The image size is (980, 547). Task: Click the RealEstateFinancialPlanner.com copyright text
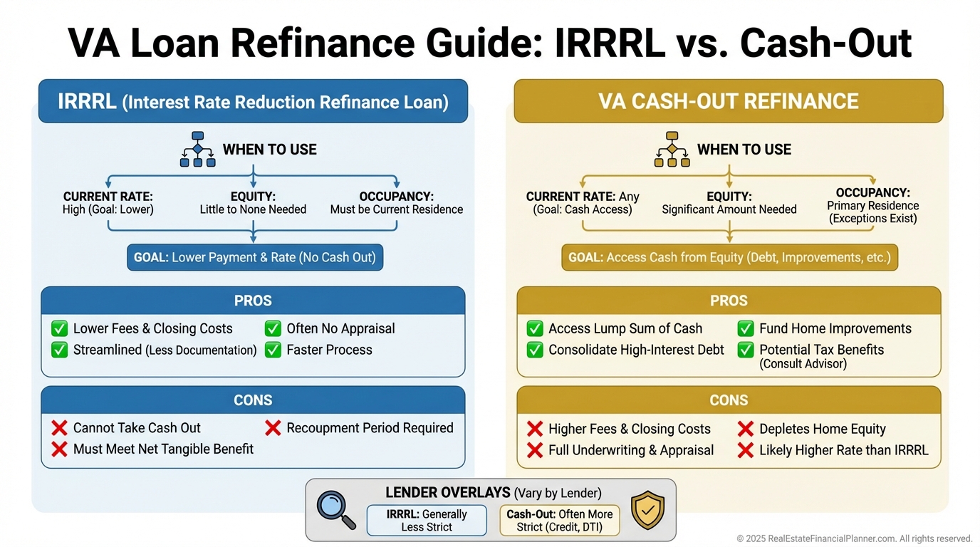tap(854, 538)
